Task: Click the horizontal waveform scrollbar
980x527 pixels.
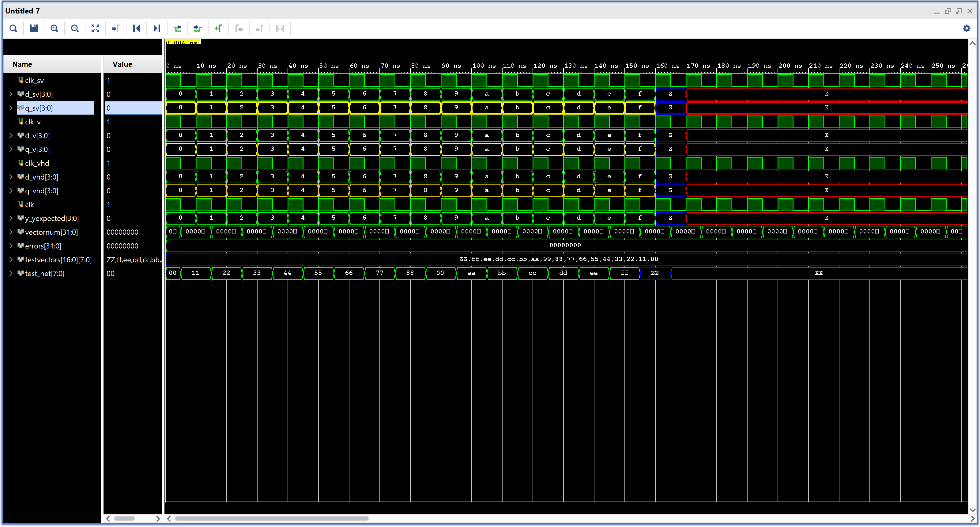Action: click(271, 518)
